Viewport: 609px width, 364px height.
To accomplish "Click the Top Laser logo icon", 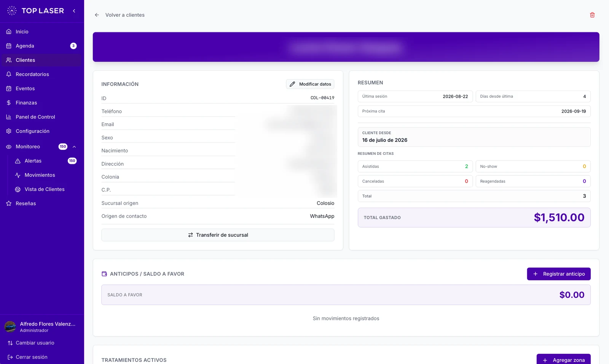I will tap(12, 11).
